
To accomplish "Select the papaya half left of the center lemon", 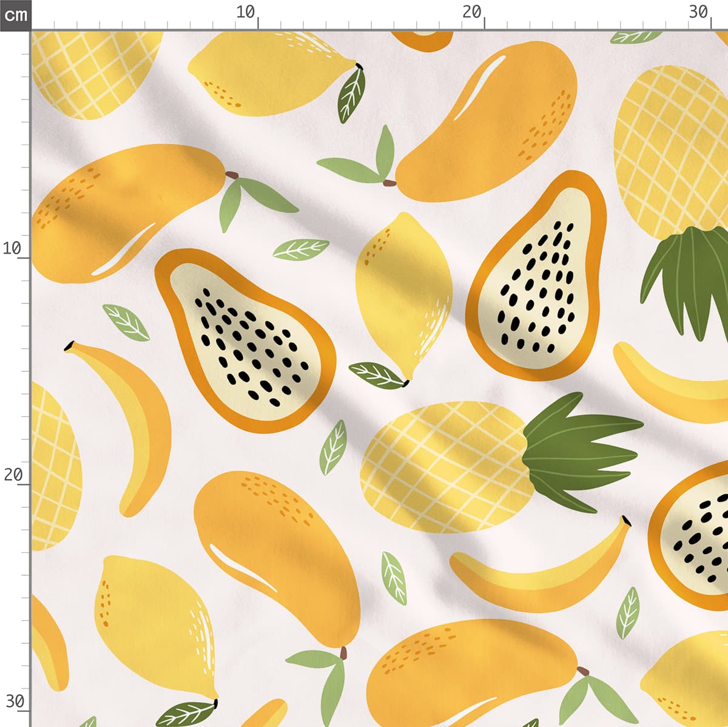I will [246, 340].
